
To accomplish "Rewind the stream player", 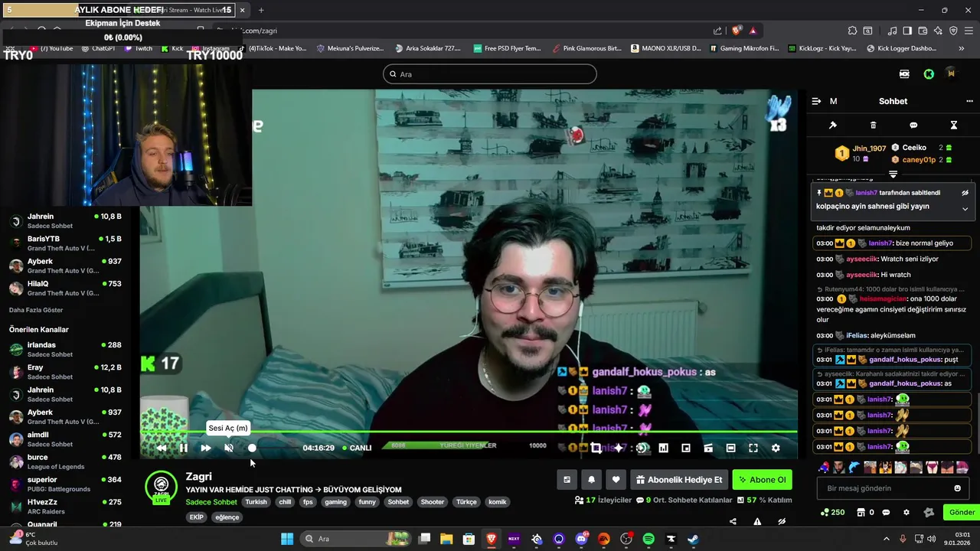I will (x=161, y=448).
